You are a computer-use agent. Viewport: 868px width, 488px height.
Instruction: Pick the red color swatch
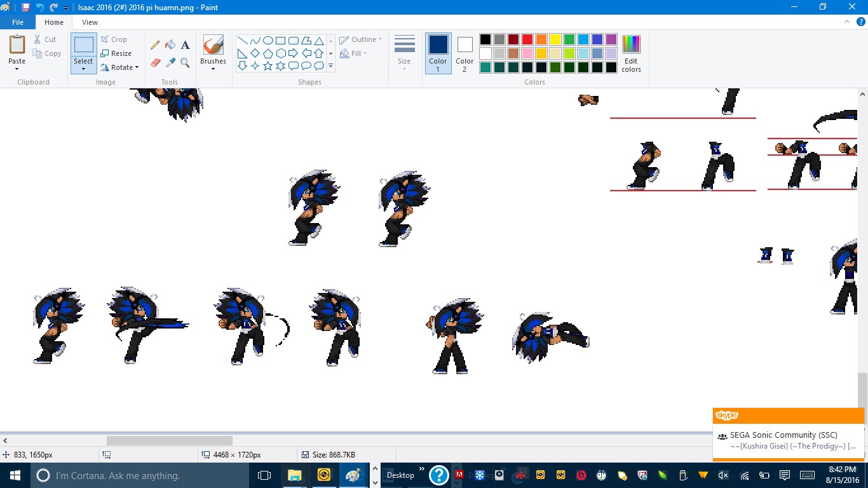(x=527, y=39)
